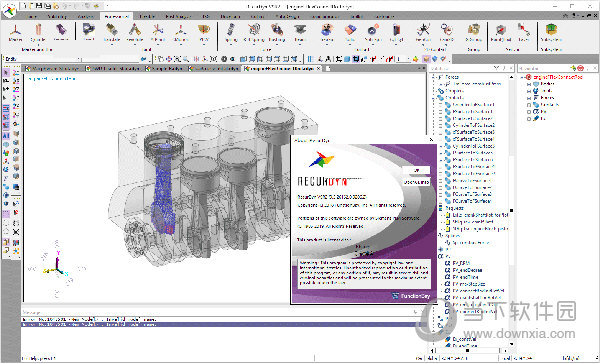Click the red circle icon in right panel header

[580, 68]
